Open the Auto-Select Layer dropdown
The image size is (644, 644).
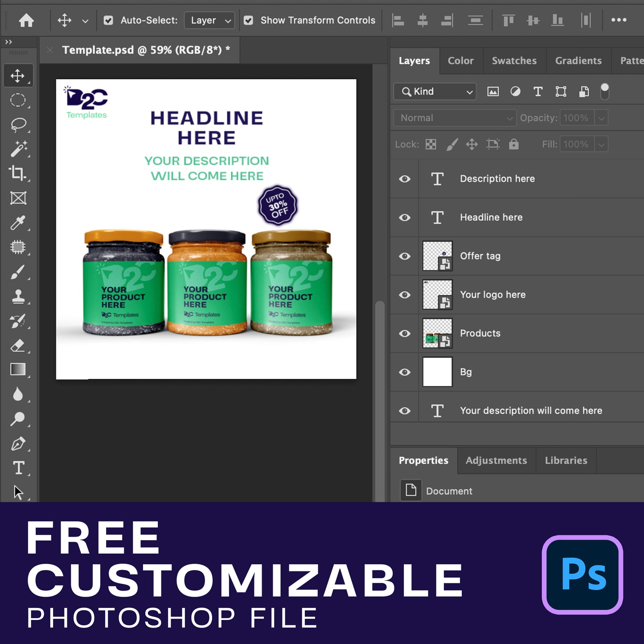pos(209,21)
